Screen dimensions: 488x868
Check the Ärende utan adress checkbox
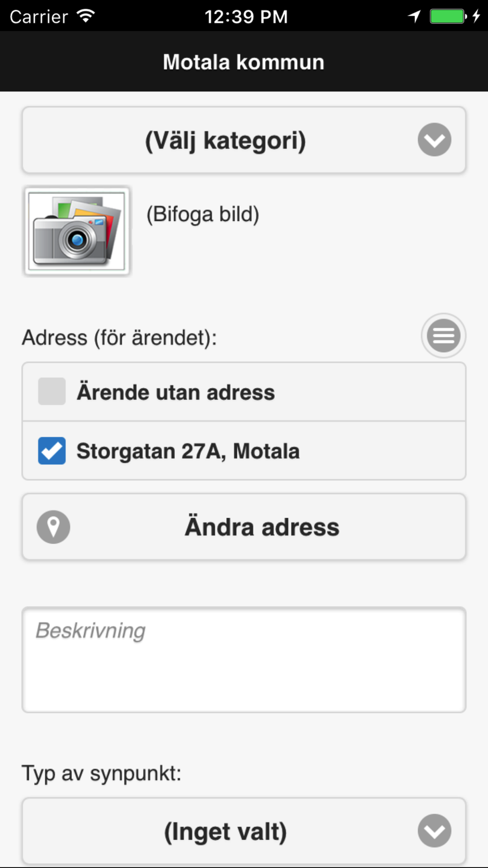(x=52, y=391)
